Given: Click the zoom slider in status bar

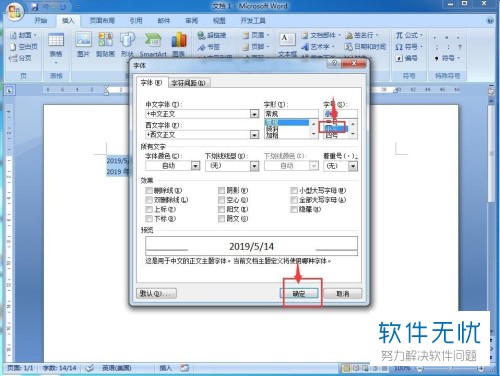Looking at the screenshot, I should pos(450,368).
